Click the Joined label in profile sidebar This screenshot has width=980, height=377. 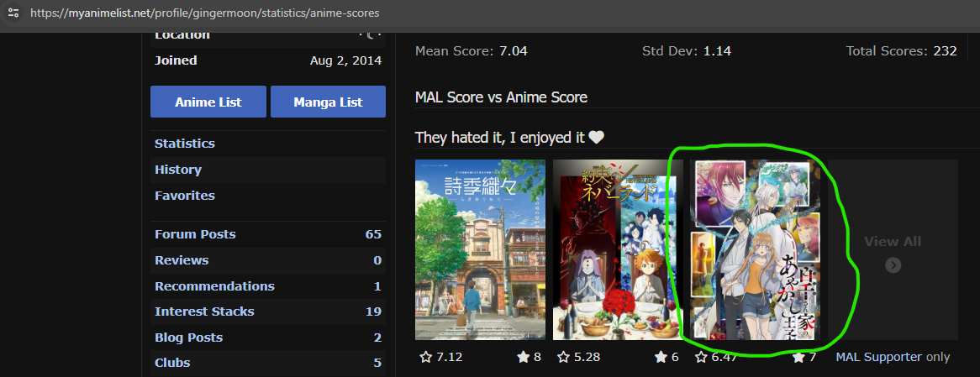tap(176, 60)
